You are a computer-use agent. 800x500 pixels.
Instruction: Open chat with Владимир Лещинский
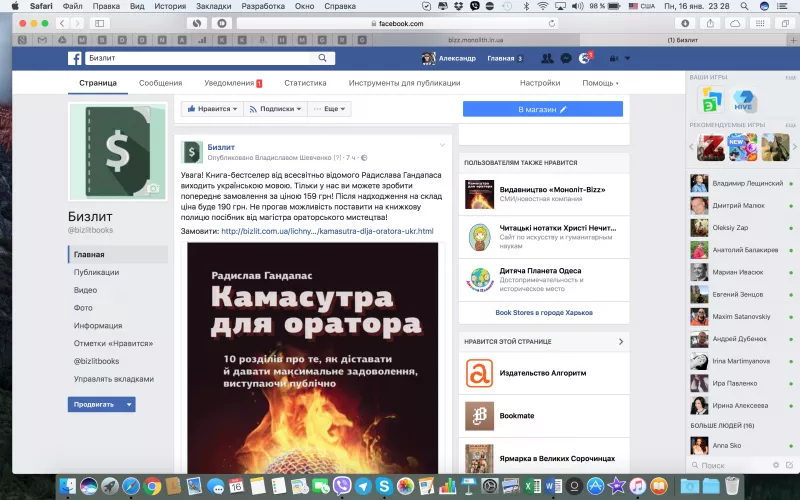click(x=742, y=183)
